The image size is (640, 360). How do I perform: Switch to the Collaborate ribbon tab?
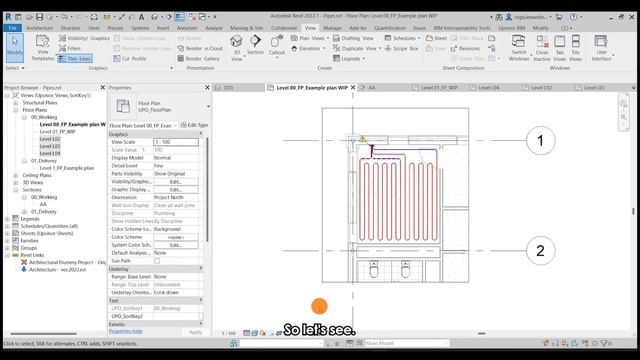click(x=284, y=28)
